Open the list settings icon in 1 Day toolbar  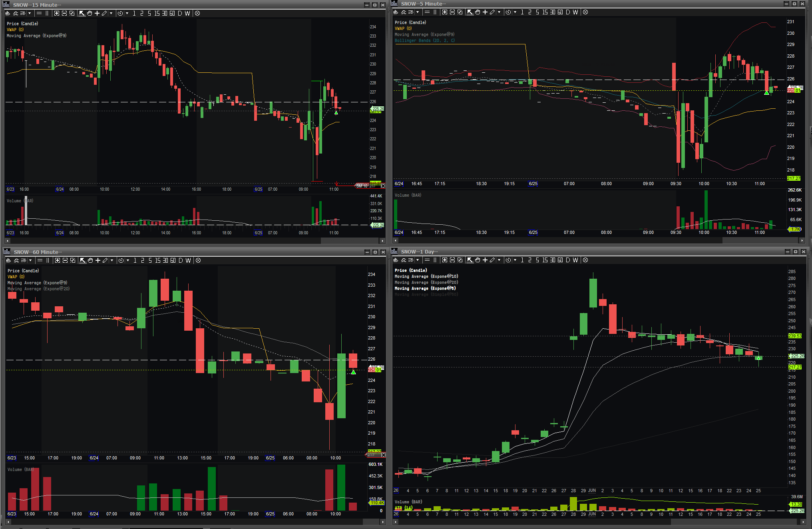(x=411, y=260)
